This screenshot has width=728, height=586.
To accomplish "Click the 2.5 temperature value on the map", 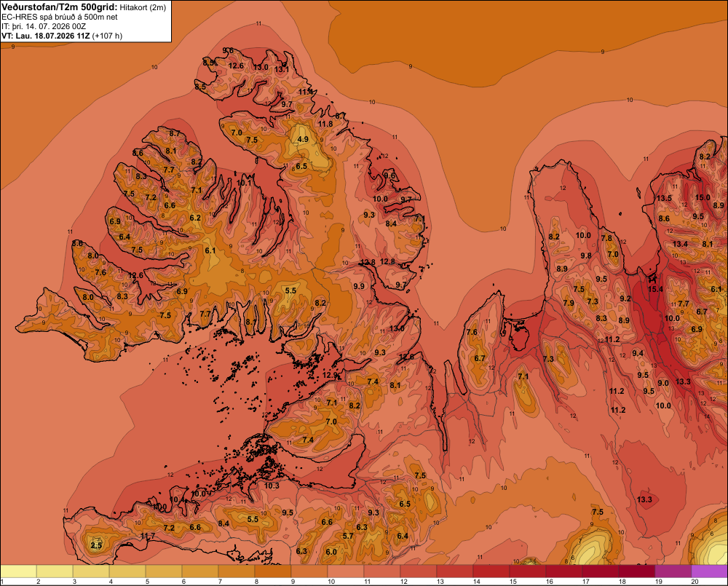I will pos(96,546).
